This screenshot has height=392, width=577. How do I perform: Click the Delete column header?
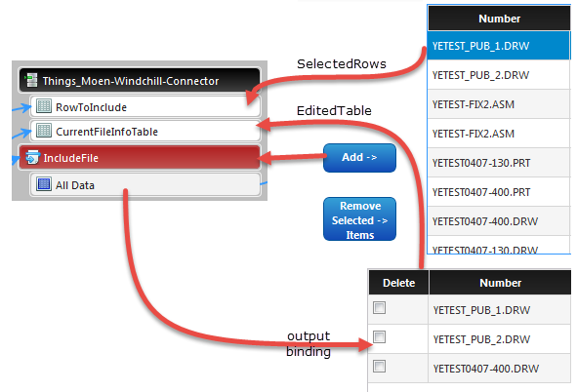(398, 283)
